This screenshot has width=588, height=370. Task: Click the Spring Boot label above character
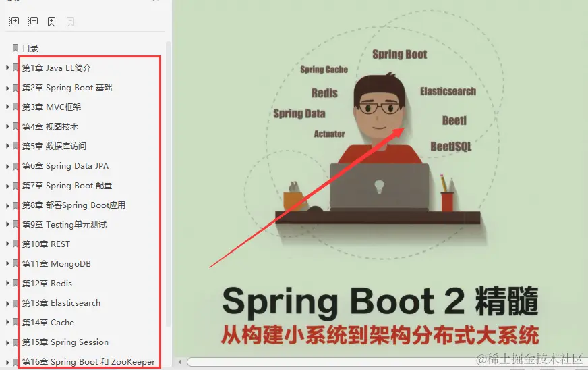(x=400, y=55)
